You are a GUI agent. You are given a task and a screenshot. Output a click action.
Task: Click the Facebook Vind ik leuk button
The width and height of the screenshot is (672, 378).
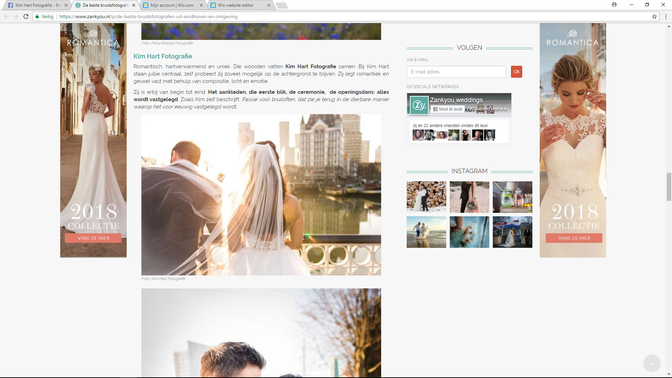(448, 109)
